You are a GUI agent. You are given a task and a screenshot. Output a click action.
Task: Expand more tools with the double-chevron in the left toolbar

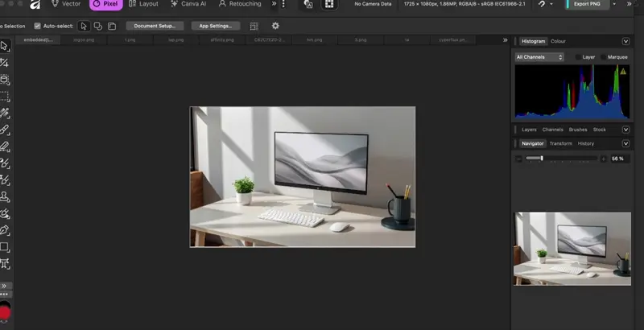[x=4, y=286]
